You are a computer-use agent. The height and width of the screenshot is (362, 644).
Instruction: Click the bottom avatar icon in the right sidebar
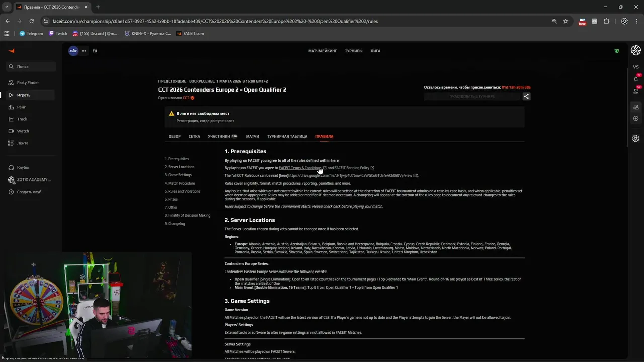pyautogui.click(x=636, y=138)
